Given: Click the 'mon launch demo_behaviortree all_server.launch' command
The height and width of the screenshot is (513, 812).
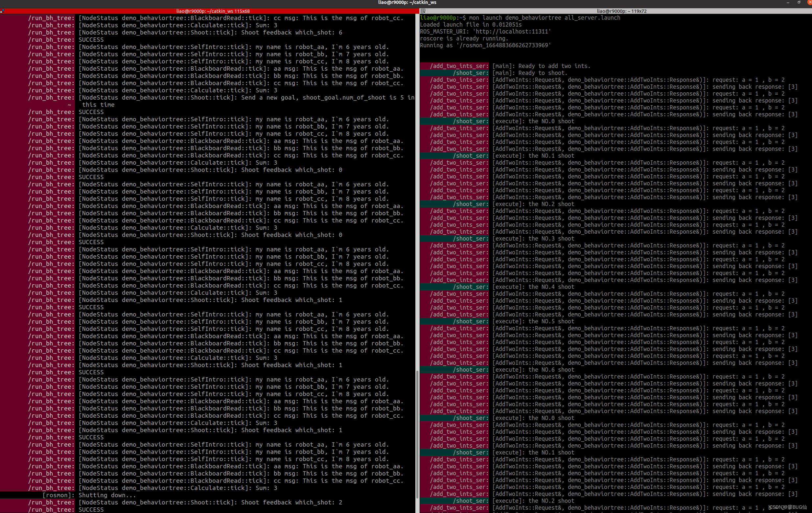Looking at the screenshot, I should click(544, 17).
